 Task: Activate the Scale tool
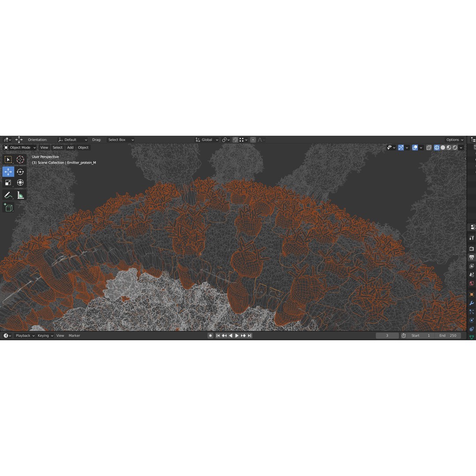tap(8, 182)
